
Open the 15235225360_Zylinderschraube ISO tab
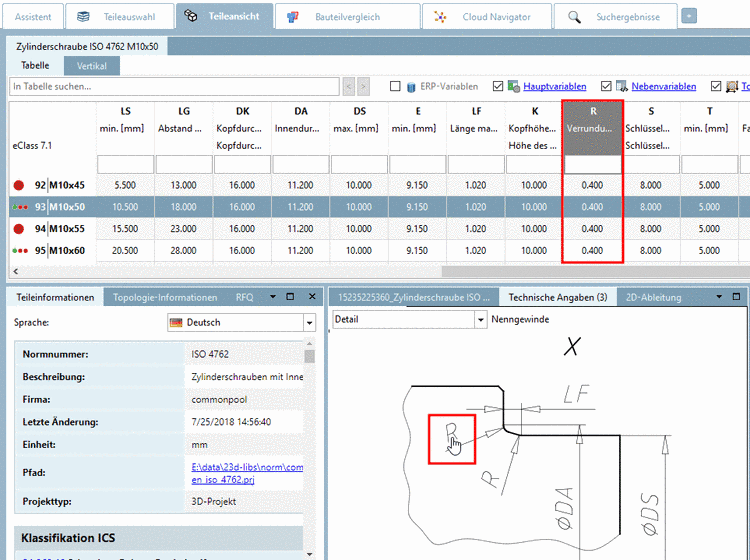[414, 297]
